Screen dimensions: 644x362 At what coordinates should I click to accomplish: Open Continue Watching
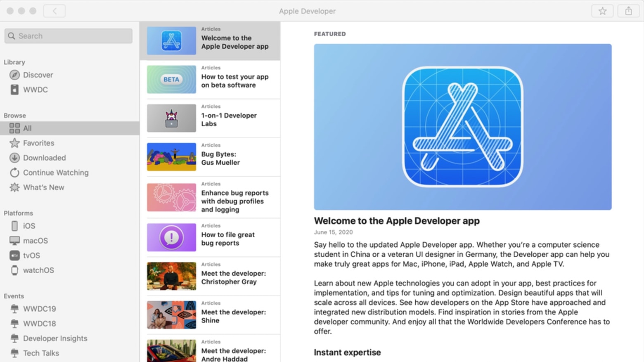point(56,173)
